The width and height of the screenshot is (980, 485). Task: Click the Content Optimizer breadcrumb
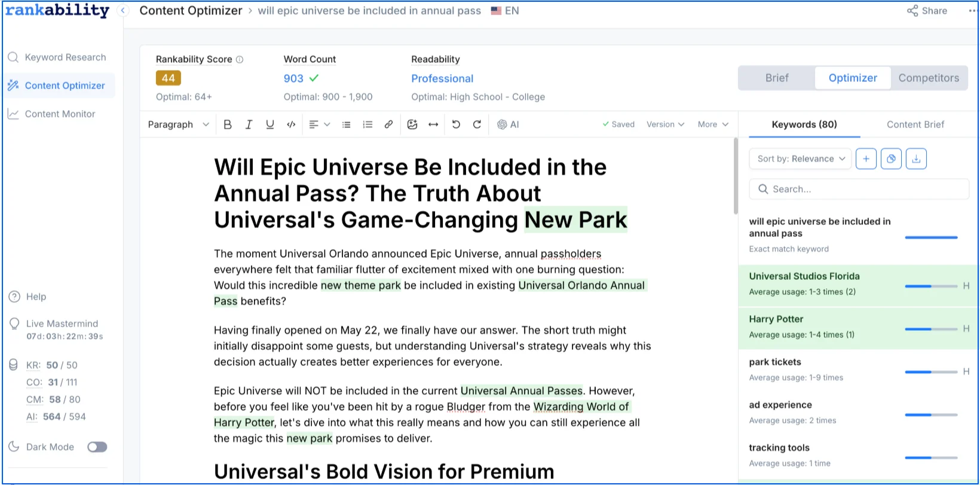click(191, 11)
